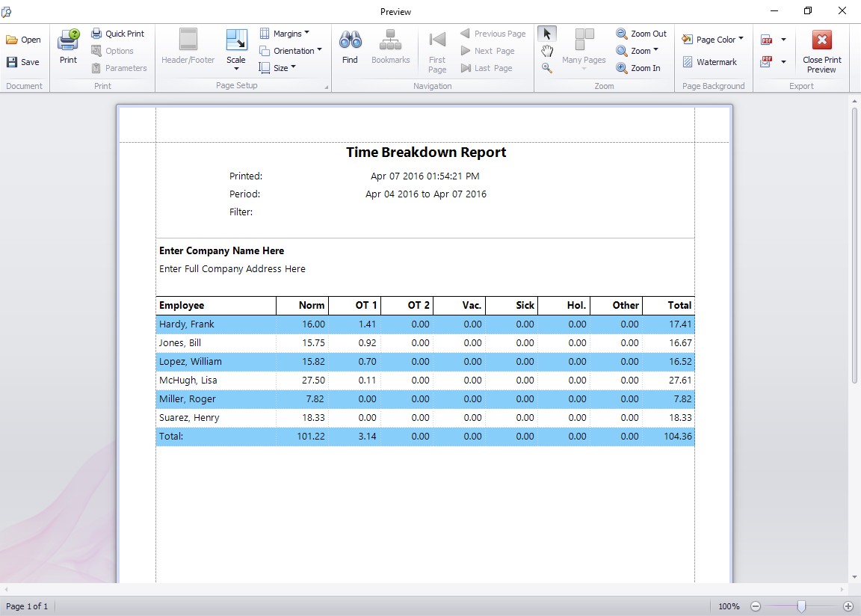Image resolution: width=861 pixels, height=616 pixels.
Task: Click the Time Breakdown Report title
Action: tap(426, 152)
